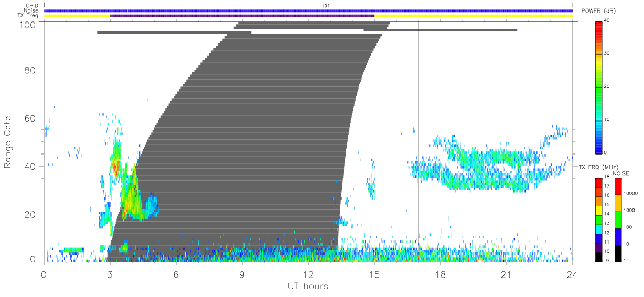Pick the cyan swatch in TX FRQ legend
The height and width of the screenshot is (297, 644).
(599, 228)
